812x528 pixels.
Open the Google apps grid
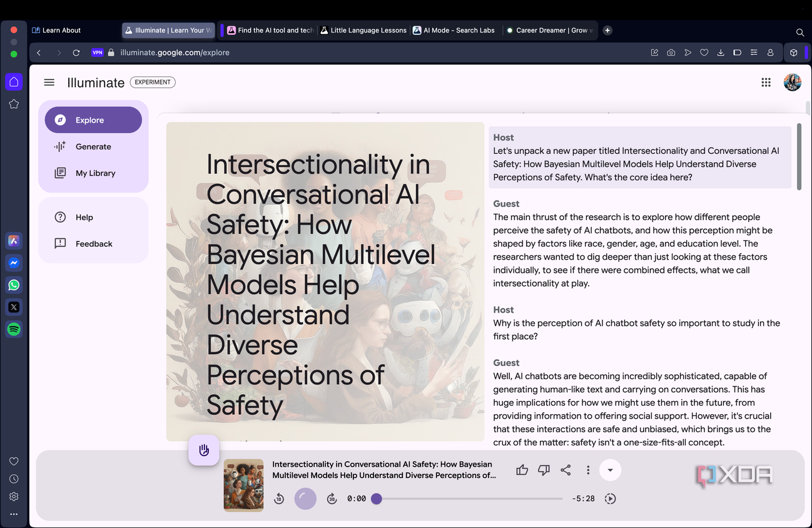coord(766,83)
